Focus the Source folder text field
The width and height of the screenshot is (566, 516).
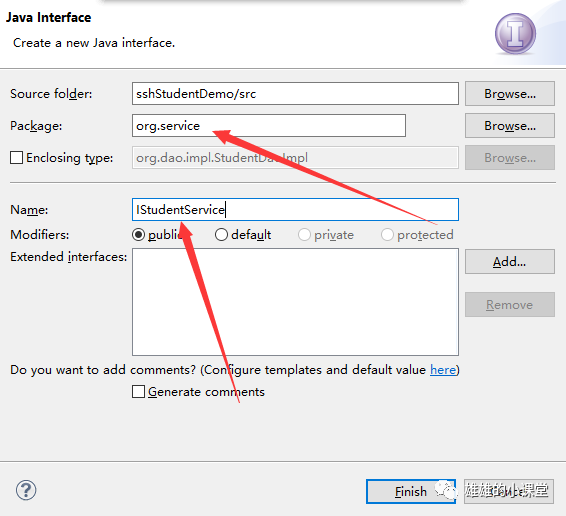click(295, 94)
